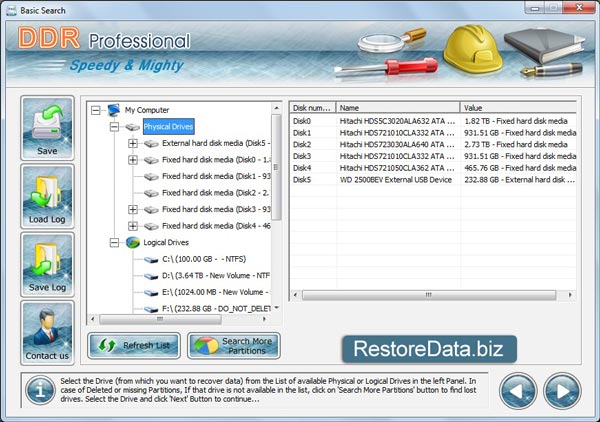Go back with the left arrow button
The width and height of the screenshot is (600, 422).
(518, 391)
